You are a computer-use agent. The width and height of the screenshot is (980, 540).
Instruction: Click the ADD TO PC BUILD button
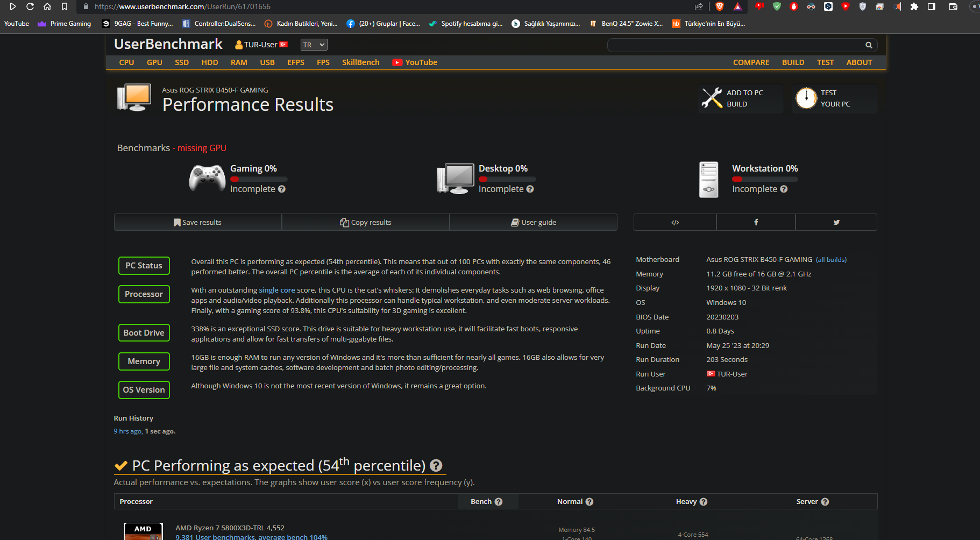(x=741, y=98)
